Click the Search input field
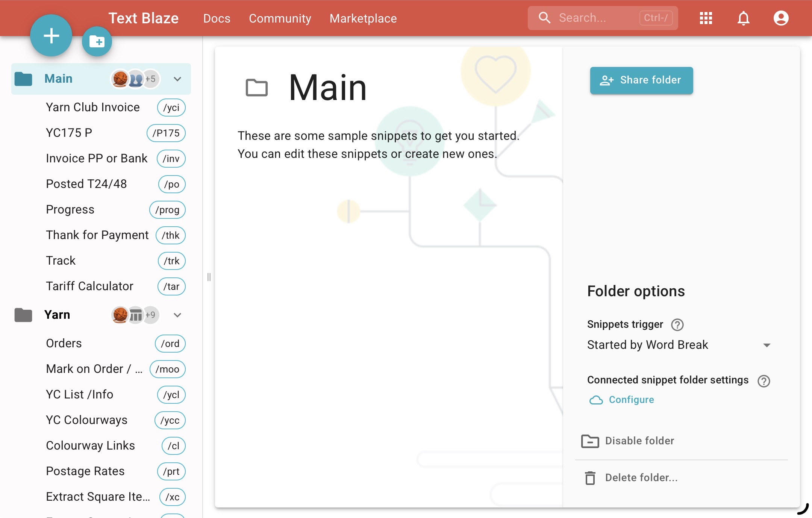812x518 pixels. (x=603, y=18)
